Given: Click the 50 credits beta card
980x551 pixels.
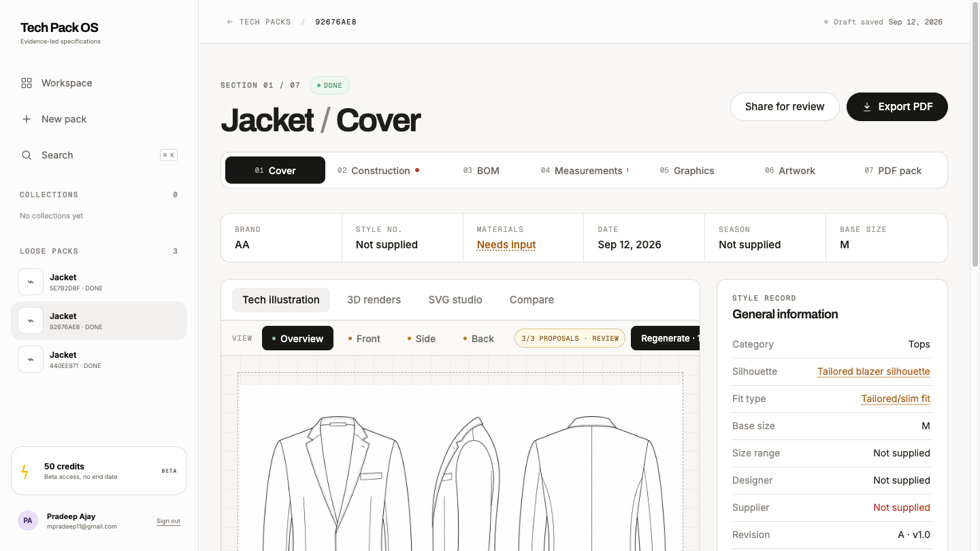Looking at the screenshot, I should [x=99, y=471].
